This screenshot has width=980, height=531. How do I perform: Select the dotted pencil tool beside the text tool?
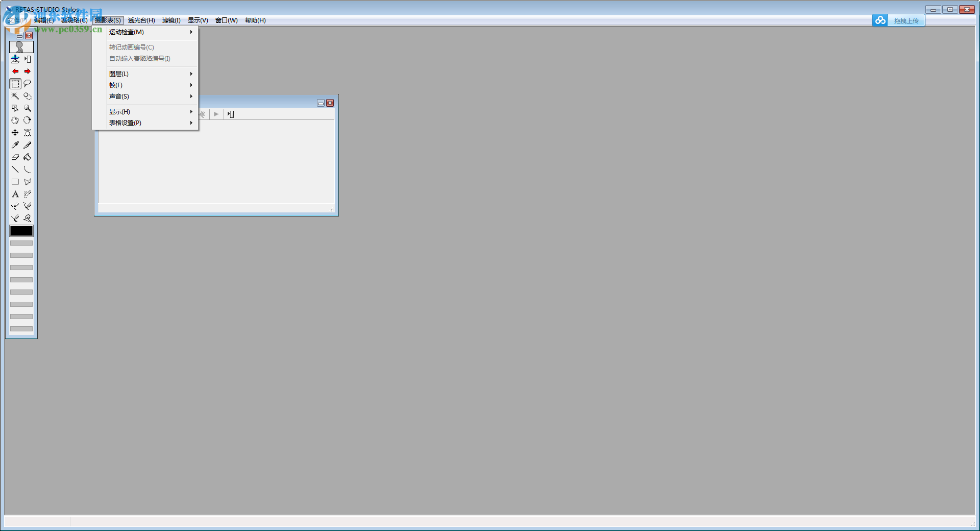click(28, 194)
